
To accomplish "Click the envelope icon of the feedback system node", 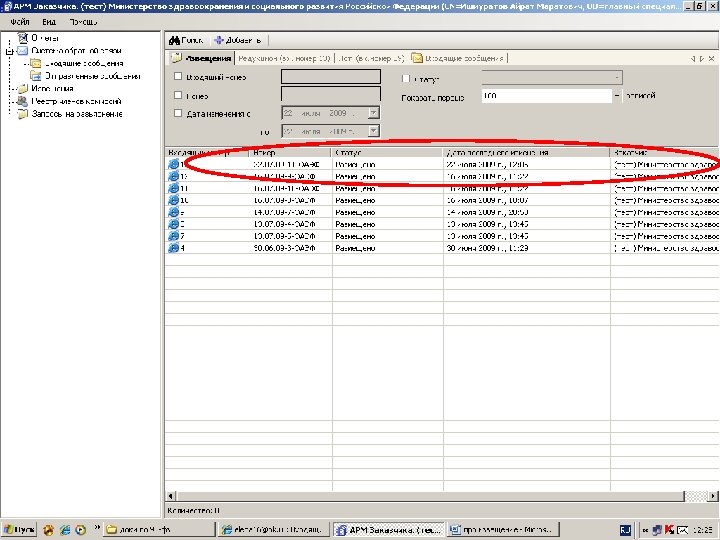I will [22, 51].
